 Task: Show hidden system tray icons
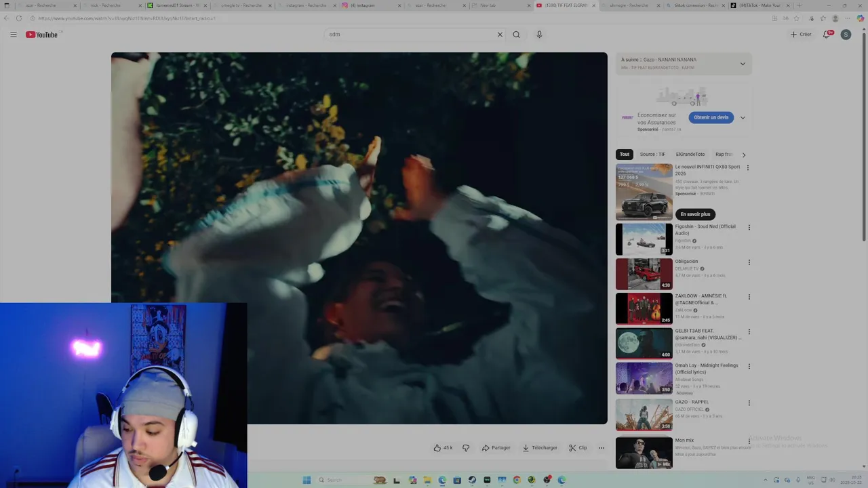(767, 480)
